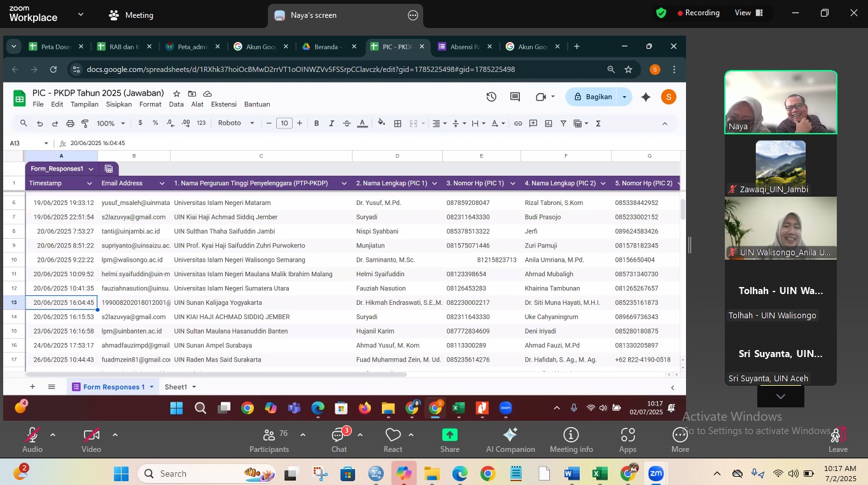Select the Paint format roller tool
The width and height of the screenshot is (868, 485).
85,123
